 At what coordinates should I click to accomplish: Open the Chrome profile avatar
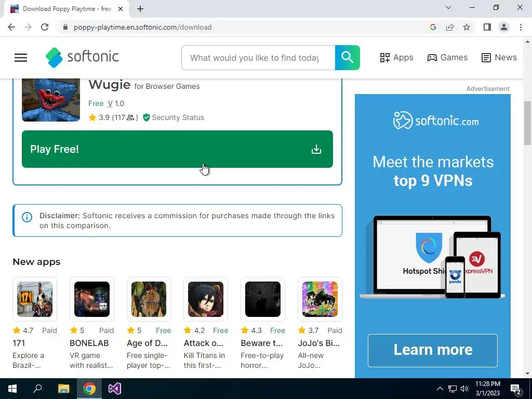click(x=504, y=27)
